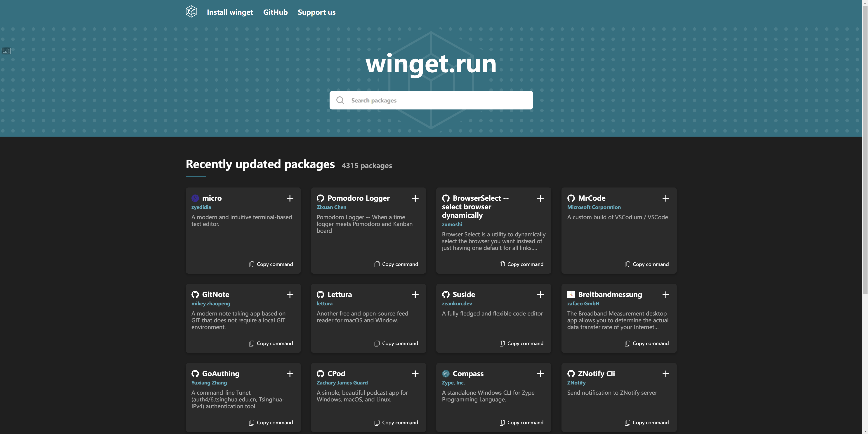Add Pomodoro Logger with its plus icon

tap(415, 198)
